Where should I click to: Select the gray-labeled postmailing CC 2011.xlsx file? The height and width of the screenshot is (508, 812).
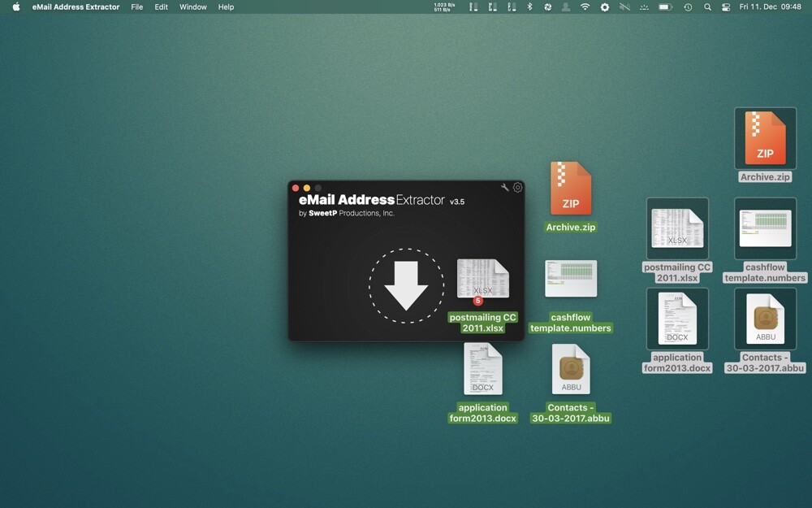point(677,241)
